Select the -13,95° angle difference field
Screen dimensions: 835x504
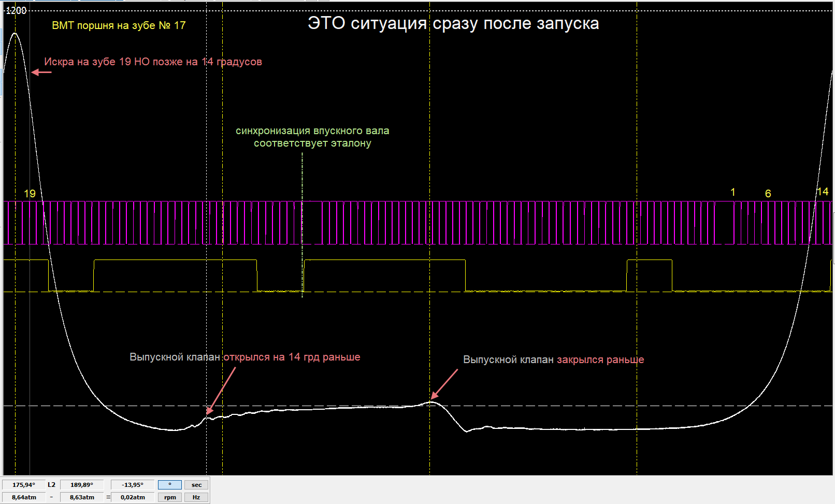tap(133, 485)
